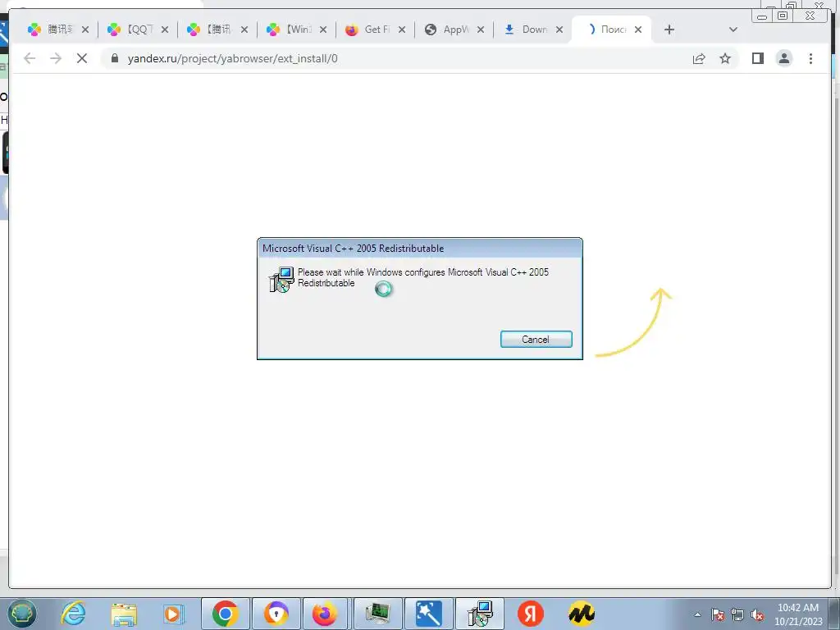This screenshot has width=840, height=630.
Task: Open the Yandex Я taskbar icon
Action: click(x=531, y=614)
